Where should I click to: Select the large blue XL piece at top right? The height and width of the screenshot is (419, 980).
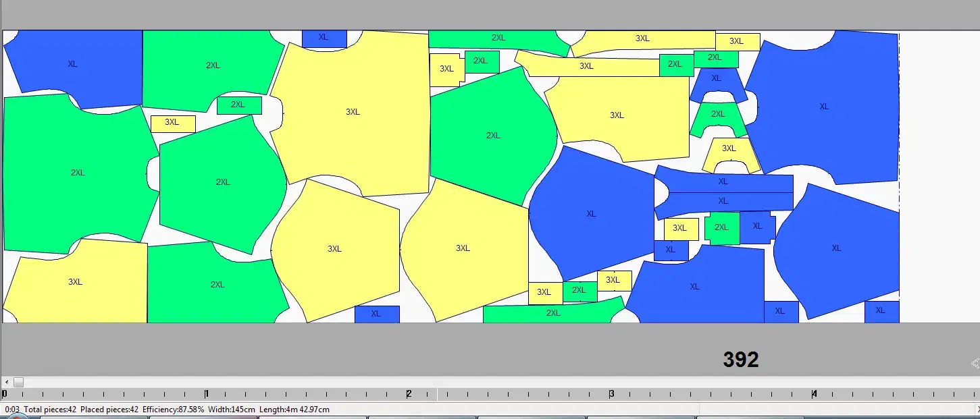click(x=824, y=107)
